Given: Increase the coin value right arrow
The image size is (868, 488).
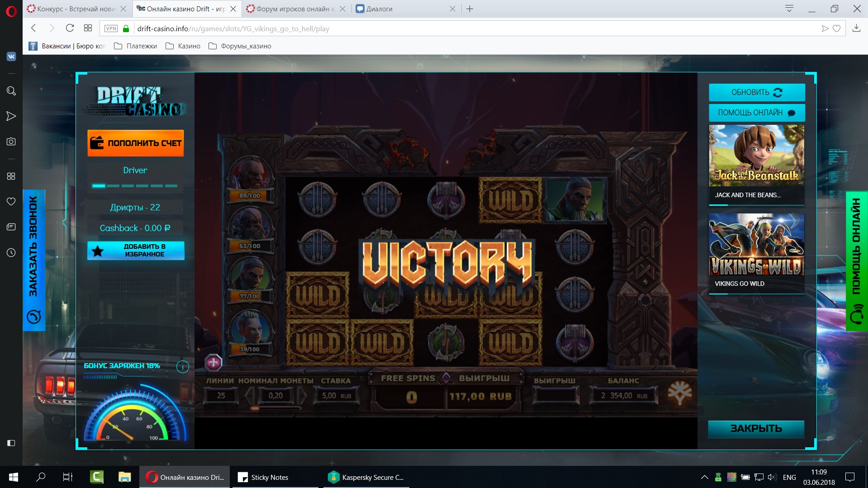Looking at the screenshot, I should 302,396.
